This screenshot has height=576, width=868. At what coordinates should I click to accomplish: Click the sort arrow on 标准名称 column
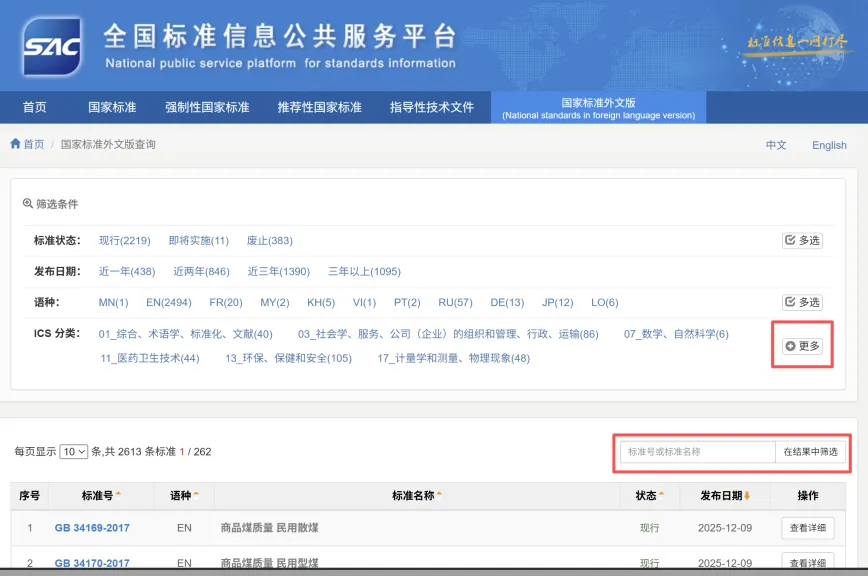tap(439, 494)
